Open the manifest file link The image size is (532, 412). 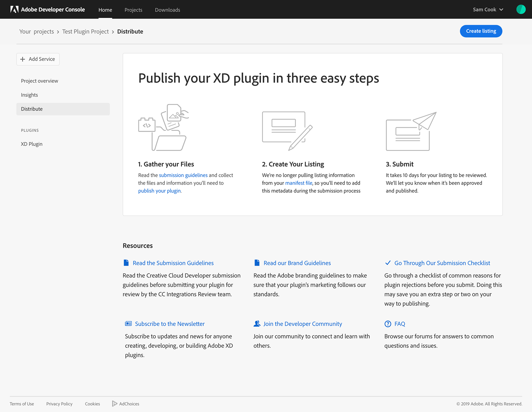tap(299, 183)
